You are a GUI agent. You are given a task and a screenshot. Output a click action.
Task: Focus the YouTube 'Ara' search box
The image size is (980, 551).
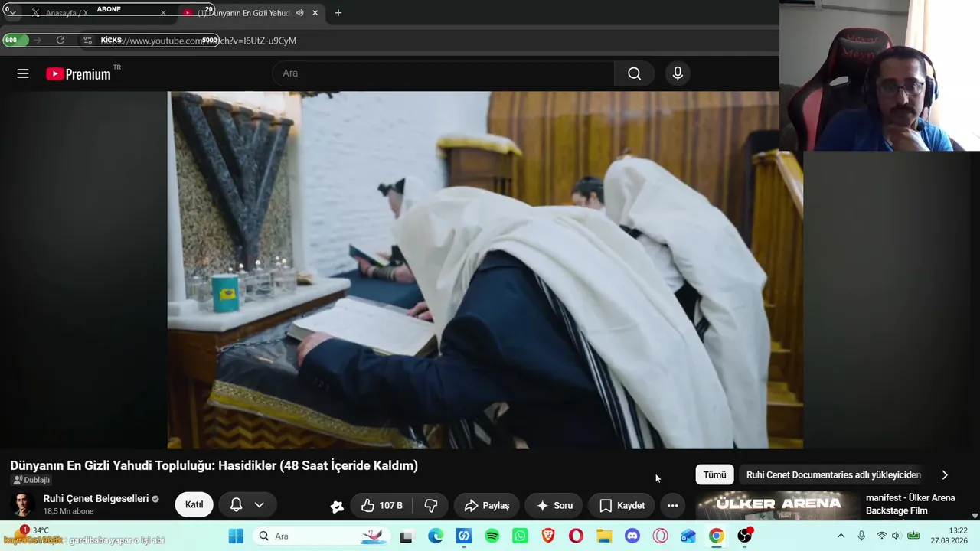point(443,73)
